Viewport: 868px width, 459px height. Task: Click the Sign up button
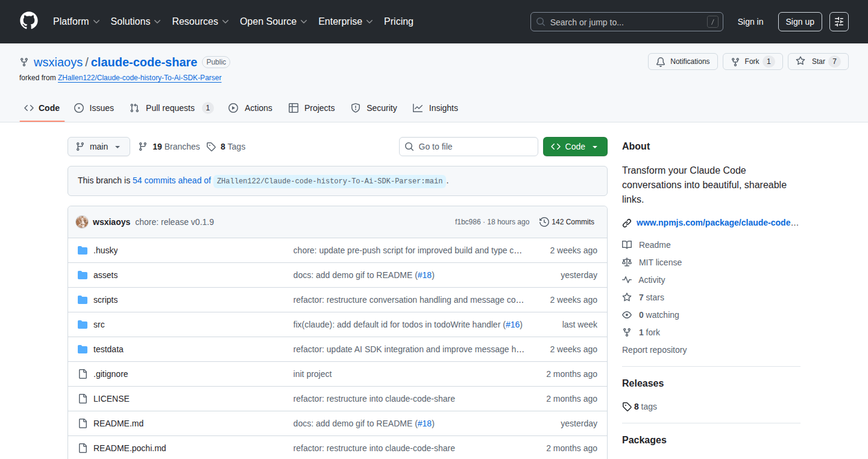800,22
